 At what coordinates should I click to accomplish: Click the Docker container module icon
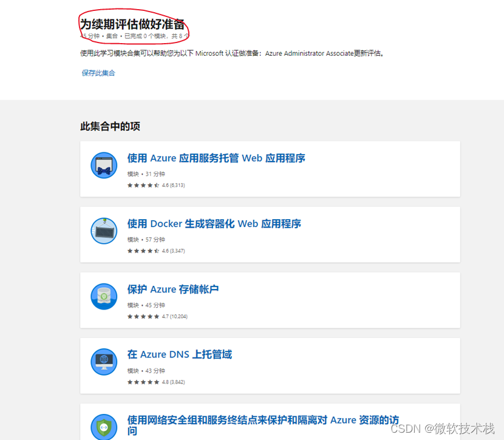click(x=104, y=231)
